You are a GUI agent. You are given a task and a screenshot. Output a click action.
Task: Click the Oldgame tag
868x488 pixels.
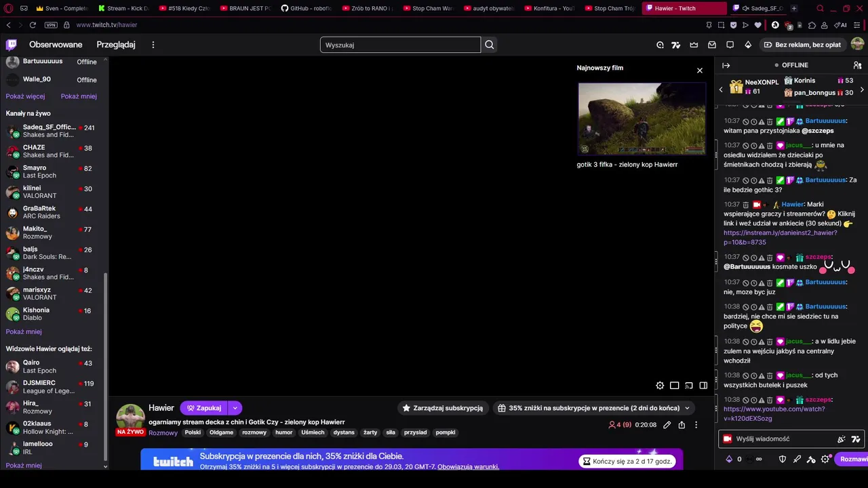pyautogui.click(x=221, y=432)
